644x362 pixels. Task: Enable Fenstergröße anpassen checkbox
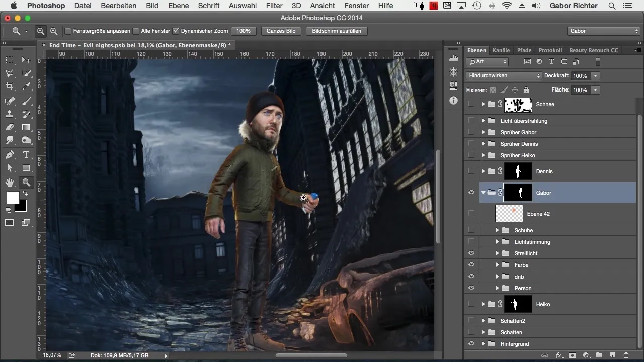[x=68, y=31]
